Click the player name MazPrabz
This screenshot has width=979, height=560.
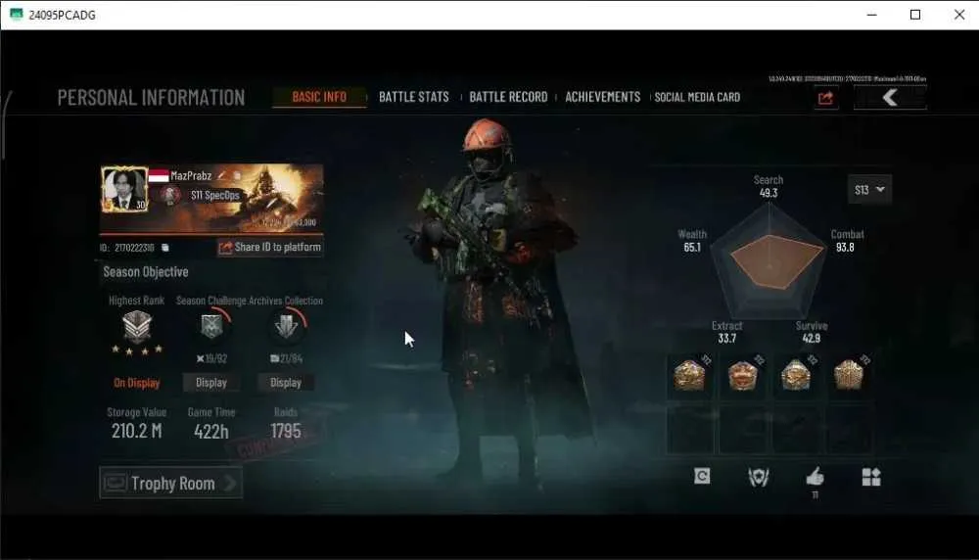(x=191, y=176)
